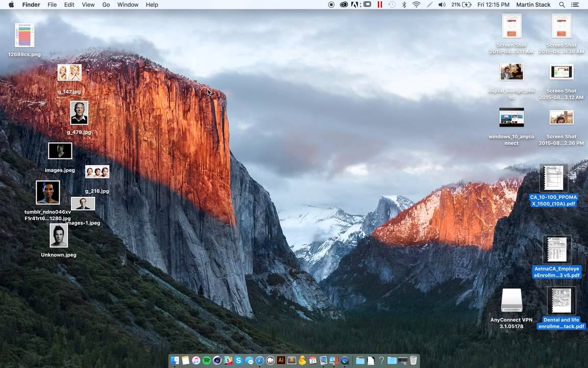Open Preview app in the Dock

323,360
